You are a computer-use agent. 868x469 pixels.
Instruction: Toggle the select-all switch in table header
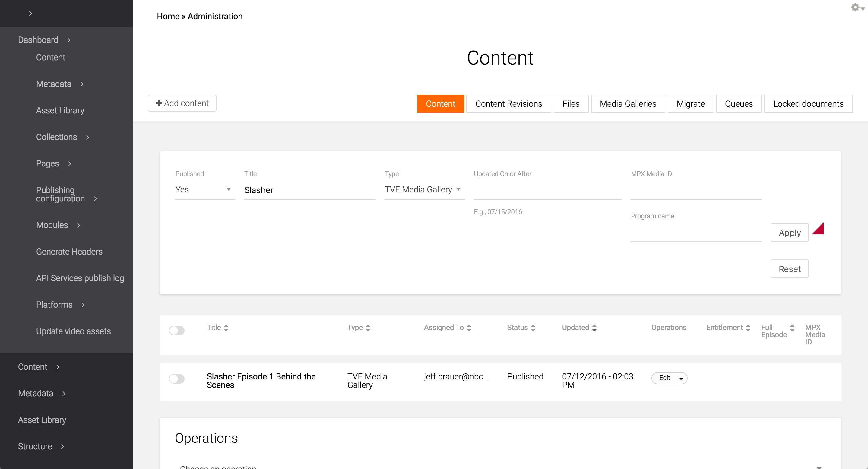[x=176, y=331]
